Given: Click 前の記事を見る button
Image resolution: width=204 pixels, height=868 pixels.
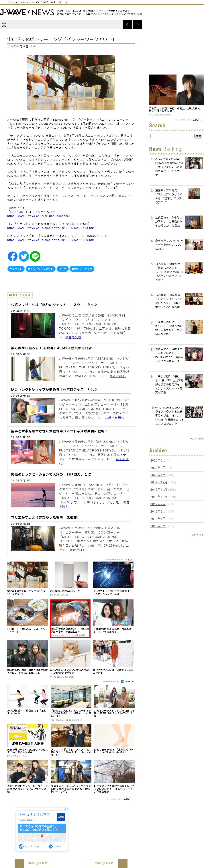Looking at the screenshot, I should click(x=38, y=863).
